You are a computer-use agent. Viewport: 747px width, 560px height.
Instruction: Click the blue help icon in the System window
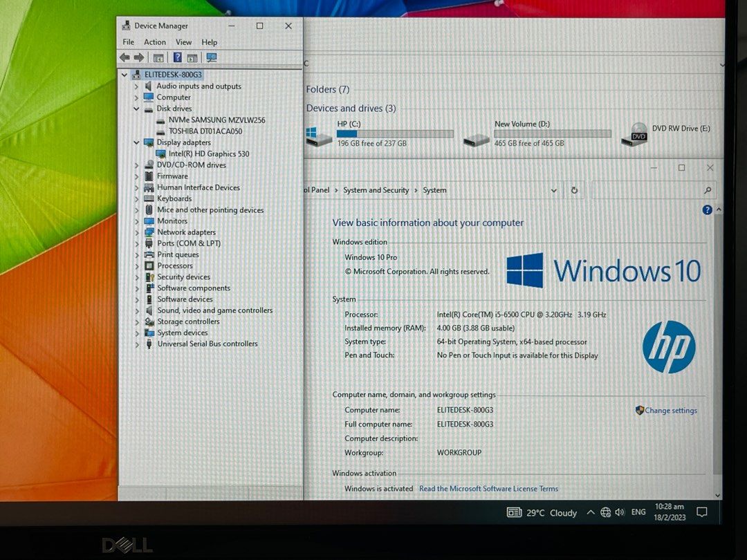[706, 209]
